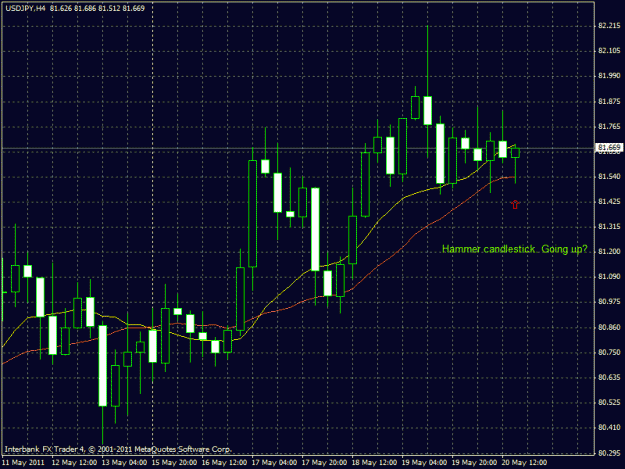Click the USDJPY,H4 chart title

coord(25,8)
